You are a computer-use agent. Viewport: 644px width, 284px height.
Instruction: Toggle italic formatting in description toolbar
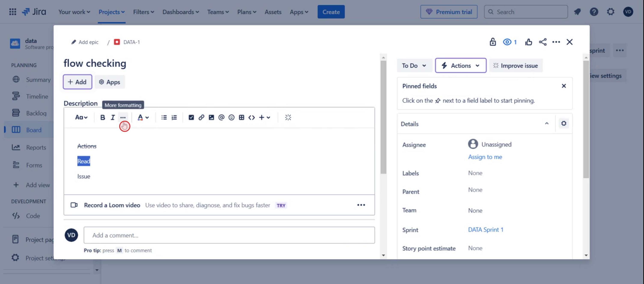coord(112,117)
